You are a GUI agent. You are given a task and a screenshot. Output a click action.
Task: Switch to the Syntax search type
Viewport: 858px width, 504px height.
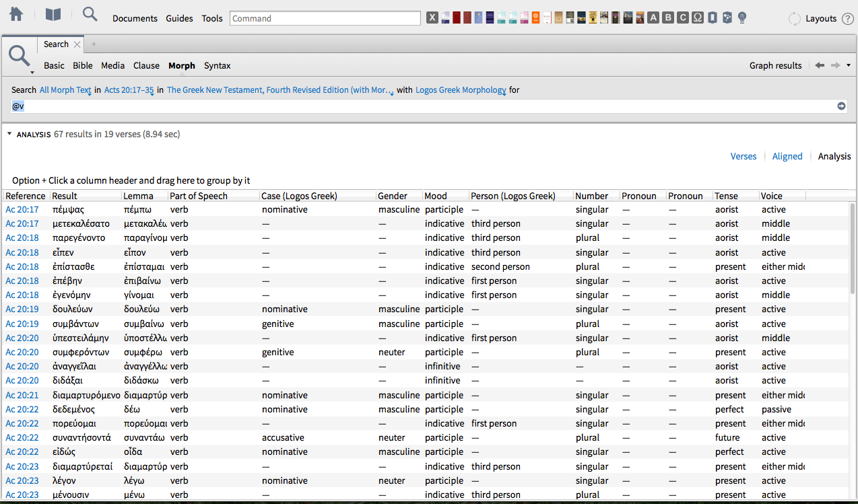(x=217, y=65)
